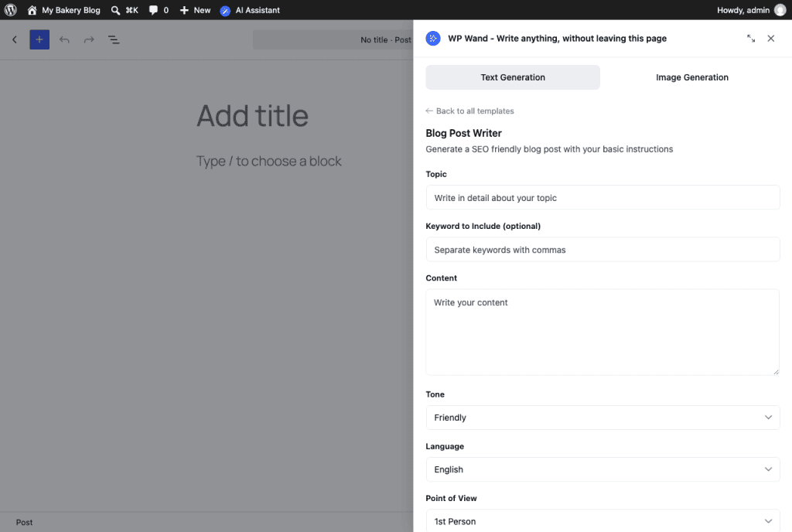Select the Text Generation tab
Screen dimensions: 792x532
click(x=513, y=77)
